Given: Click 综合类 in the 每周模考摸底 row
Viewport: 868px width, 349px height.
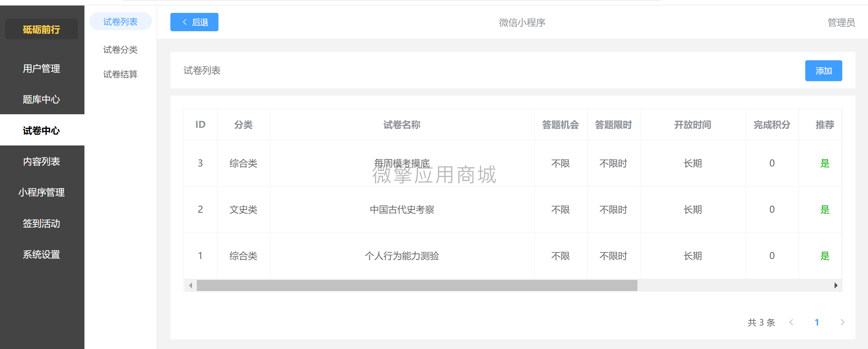Looking at the screenshot, I should pyautogui.click(x=243, y=163).
